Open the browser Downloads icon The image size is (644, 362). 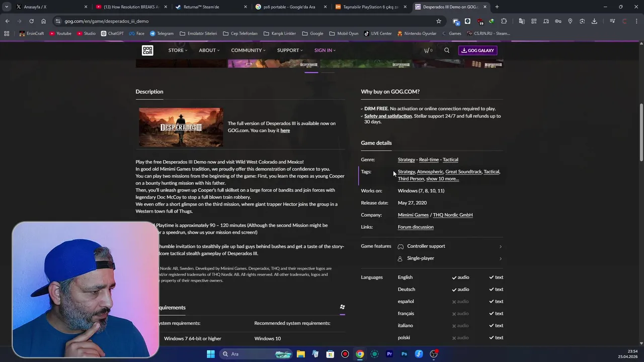tap(594, 21)
